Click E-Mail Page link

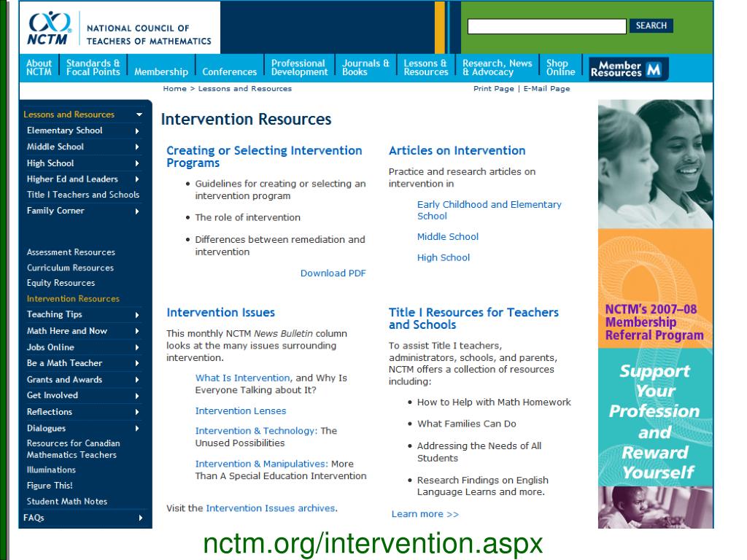click(546, 88)
